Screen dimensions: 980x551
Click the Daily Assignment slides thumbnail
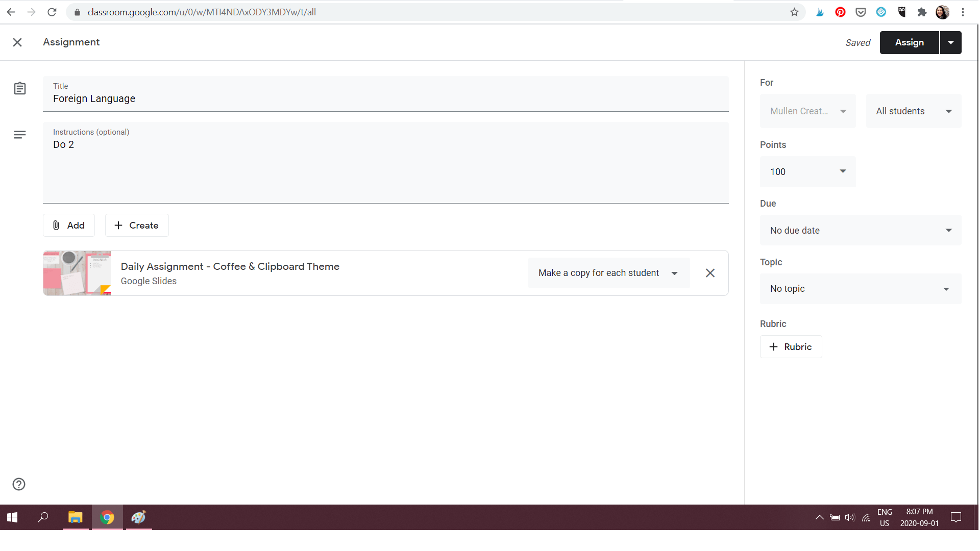pyautogui.click(x=76, y=273)
